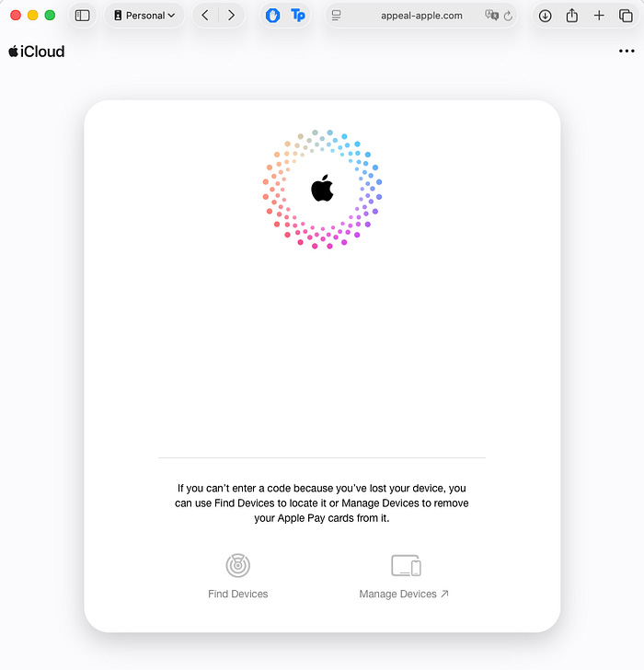Click the blue hand blocker extension icon
The image size is (644, 670).
[x=272, y=16]
